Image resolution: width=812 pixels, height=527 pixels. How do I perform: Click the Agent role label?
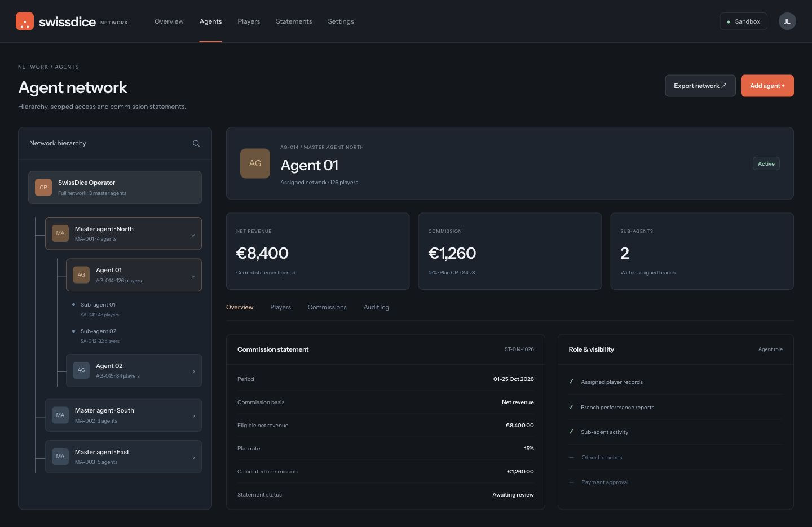coord(770,349)
